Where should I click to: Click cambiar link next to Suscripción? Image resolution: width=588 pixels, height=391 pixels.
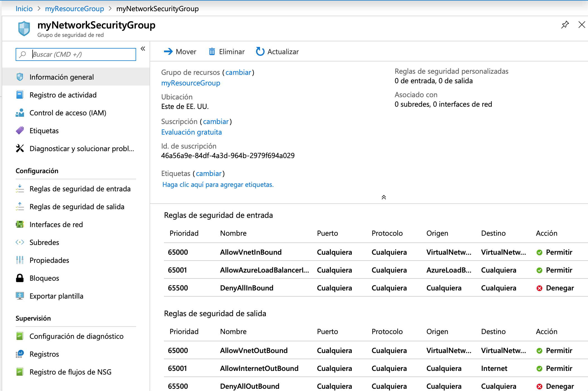(x=216, y=121)
